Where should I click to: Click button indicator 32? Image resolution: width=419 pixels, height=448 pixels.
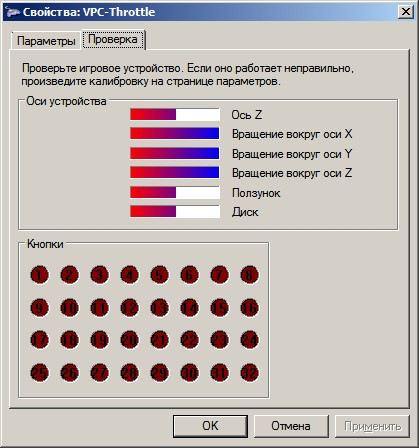(250, 372)
